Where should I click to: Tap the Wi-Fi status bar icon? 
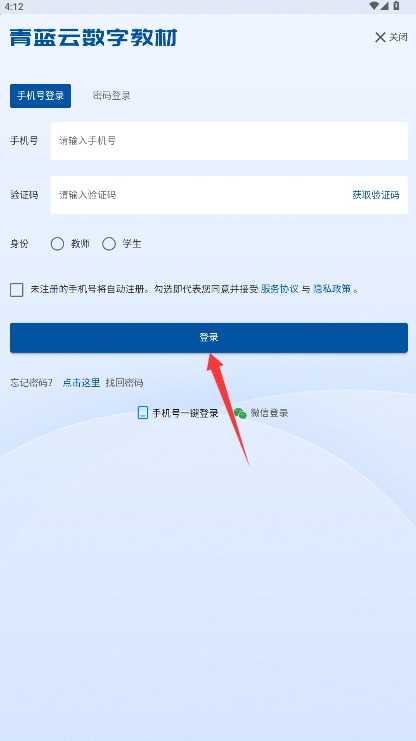pyautogui.click(x=374, y=6)
